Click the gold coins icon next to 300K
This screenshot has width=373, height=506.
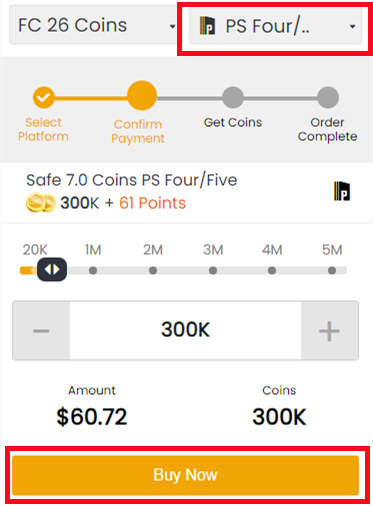point(41,203)
